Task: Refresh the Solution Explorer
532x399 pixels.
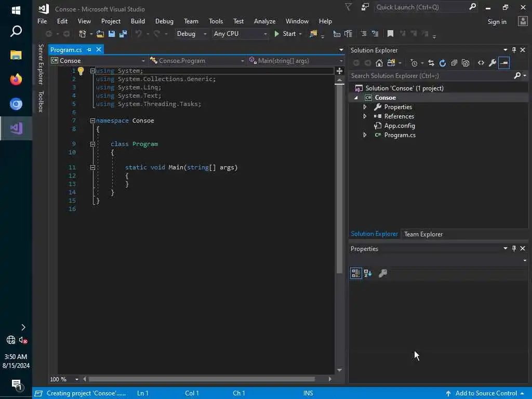Action: click(443, 63)
